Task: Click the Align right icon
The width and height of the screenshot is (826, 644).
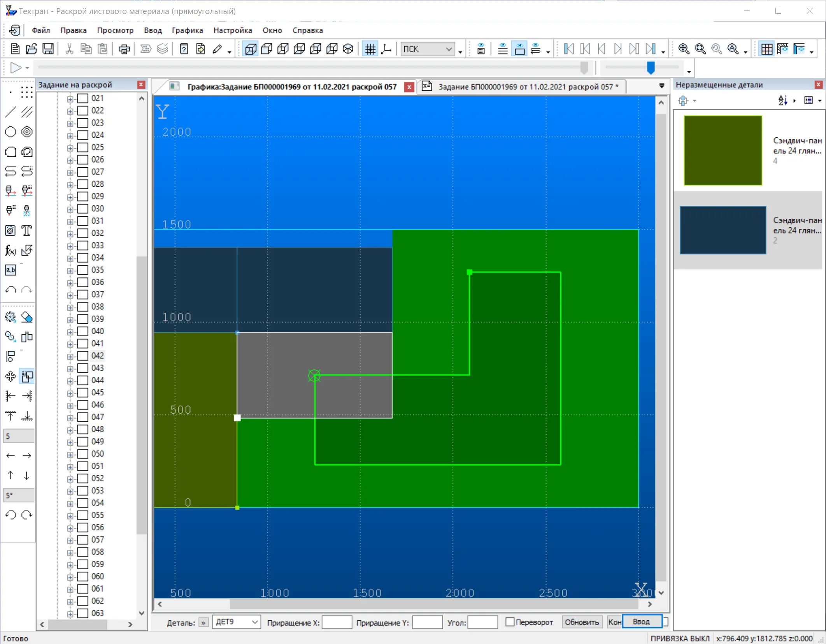Action: [x=27, y=396]
